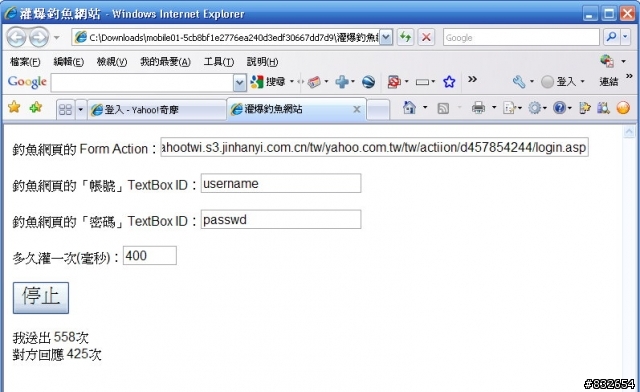Click the Google toolbar logo
640x392 pixels.
(x=27, y=82)
